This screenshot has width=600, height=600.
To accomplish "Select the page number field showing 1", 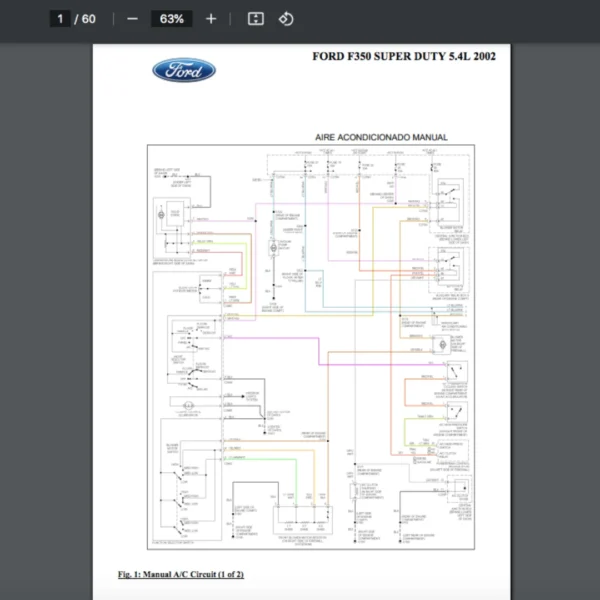I will coord(60,19).
